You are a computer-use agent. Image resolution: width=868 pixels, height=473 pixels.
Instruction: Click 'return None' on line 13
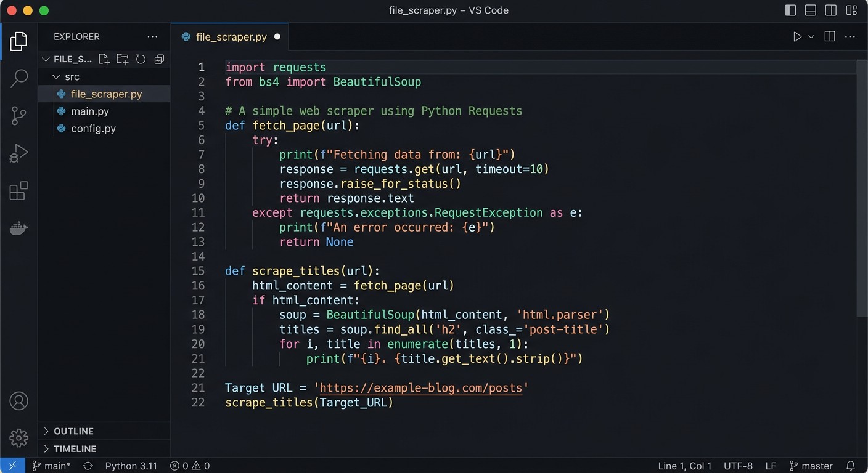coord(316,242)
